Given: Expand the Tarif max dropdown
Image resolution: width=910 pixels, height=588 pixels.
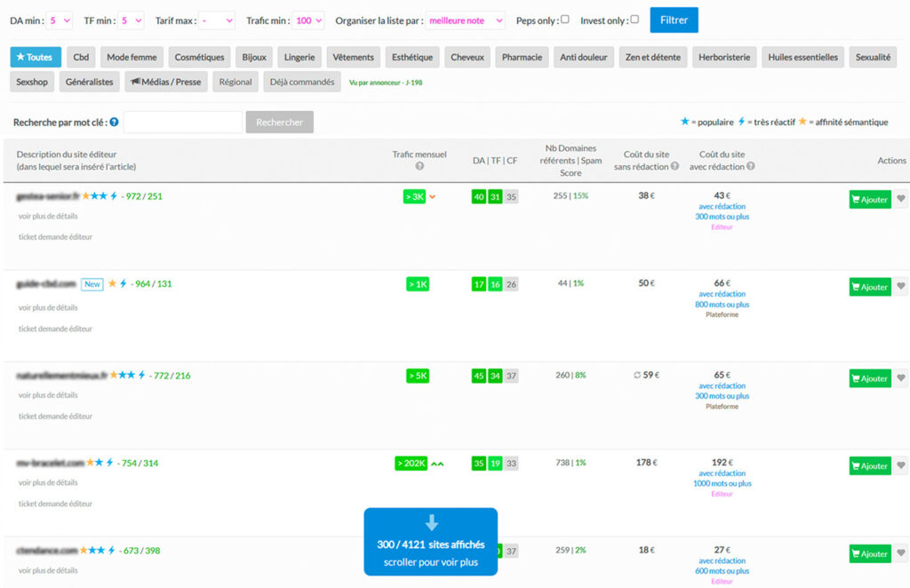Looking at the screenshot, I should pos(217,21).
